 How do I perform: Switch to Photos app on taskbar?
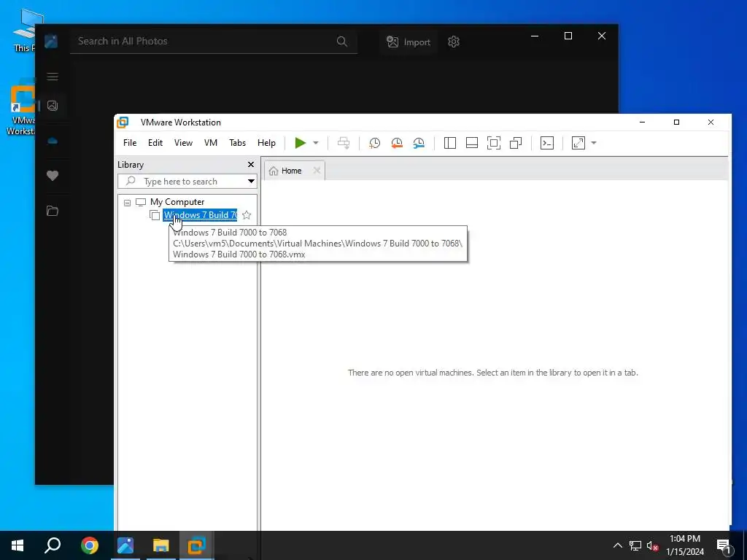click(x=125, y=545)
